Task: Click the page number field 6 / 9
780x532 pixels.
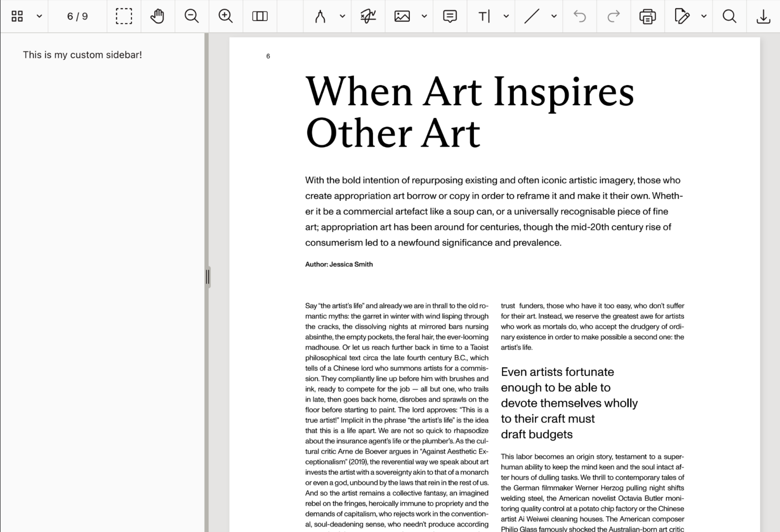Action: coord(77,16)
